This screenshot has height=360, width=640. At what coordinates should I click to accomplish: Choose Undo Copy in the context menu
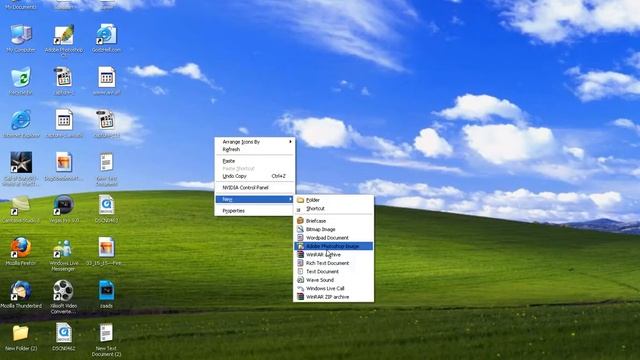point(255,176)
